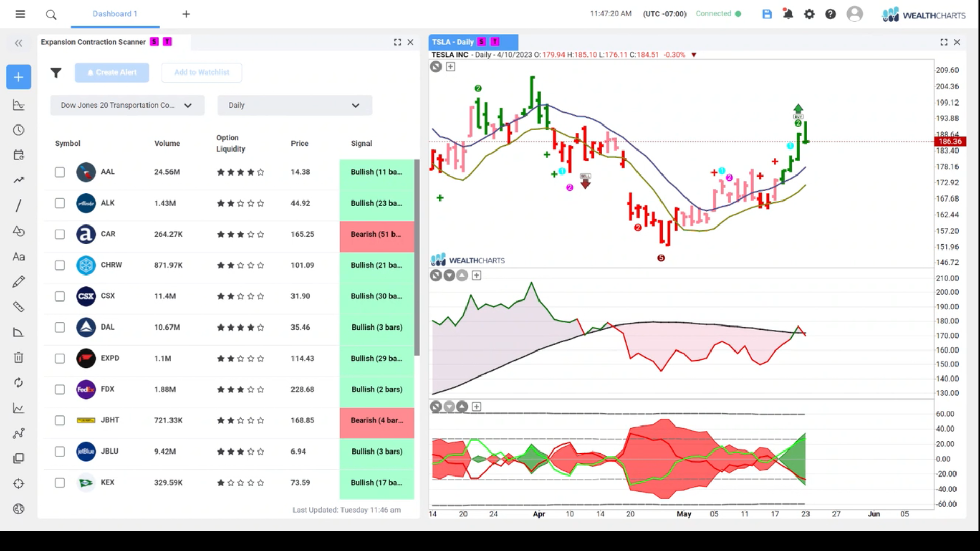This screenshot has width=980, height=551.
Task: Tick the FDX row checkbox
Action: pyautogui.click(x=60, y=390)
